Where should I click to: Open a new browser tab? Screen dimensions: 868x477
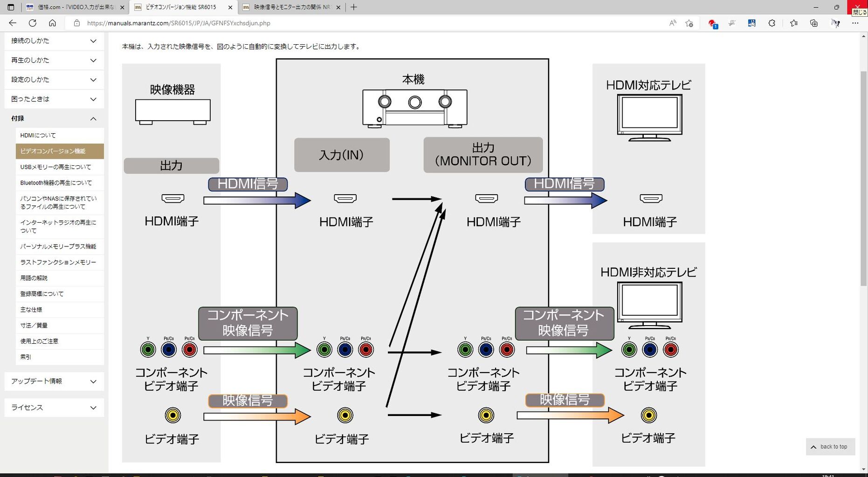point(354,7)
